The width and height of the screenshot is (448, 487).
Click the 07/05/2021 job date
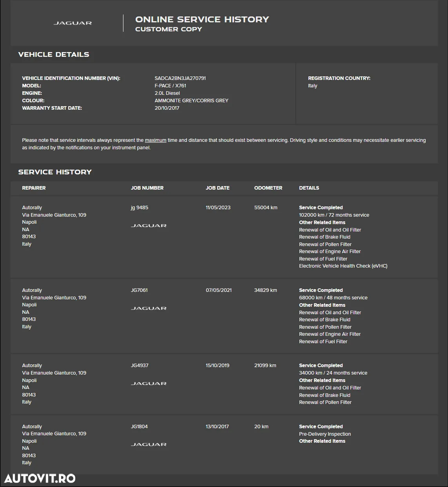219,290
